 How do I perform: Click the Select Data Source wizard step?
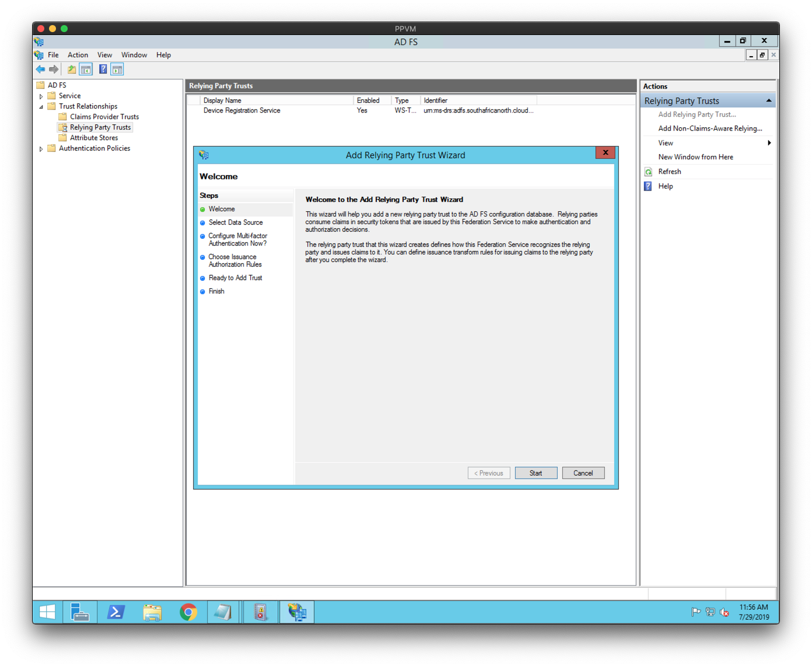click(236, 222)
